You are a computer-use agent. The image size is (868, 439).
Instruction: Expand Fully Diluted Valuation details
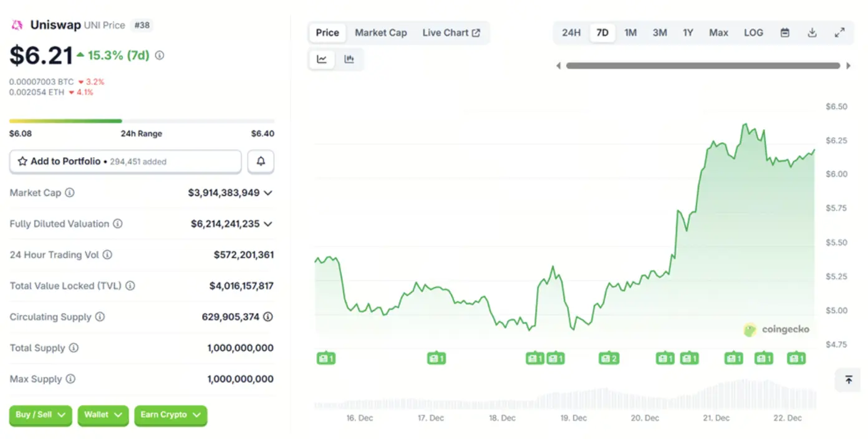[x=268, y=224]
